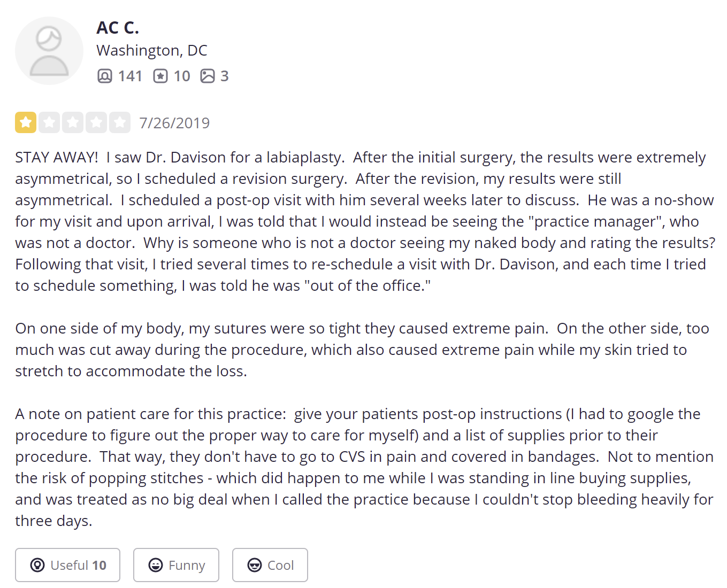Click the friend count number 141

tap(130, 76)
